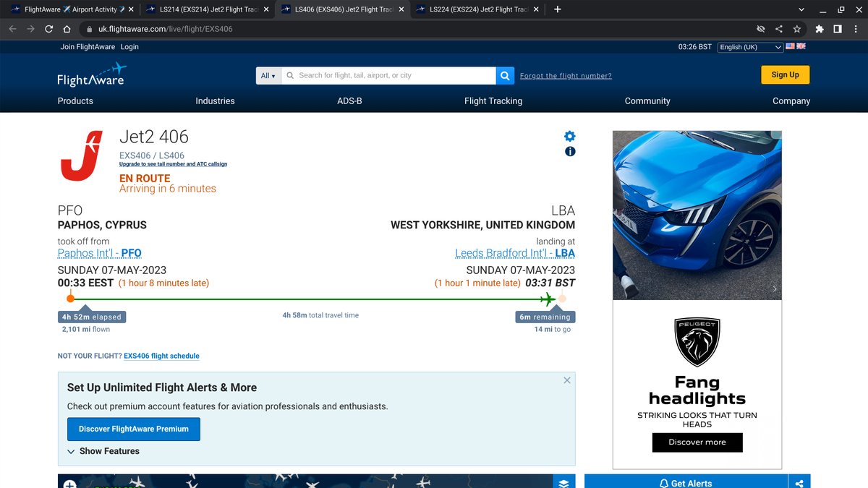Image resolution: width=868 pixels, height=488 pixels.
Task: Select the US flag icon
Action: coord(791,46)
